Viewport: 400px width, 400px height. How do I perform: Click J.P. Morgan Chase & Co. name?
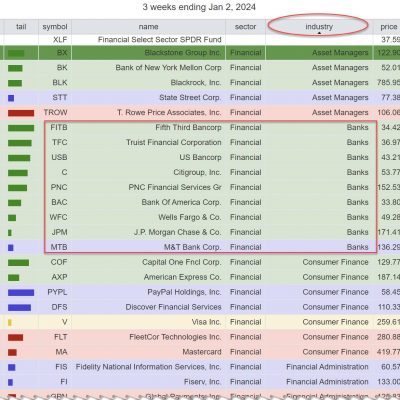[x=177, y=232]
